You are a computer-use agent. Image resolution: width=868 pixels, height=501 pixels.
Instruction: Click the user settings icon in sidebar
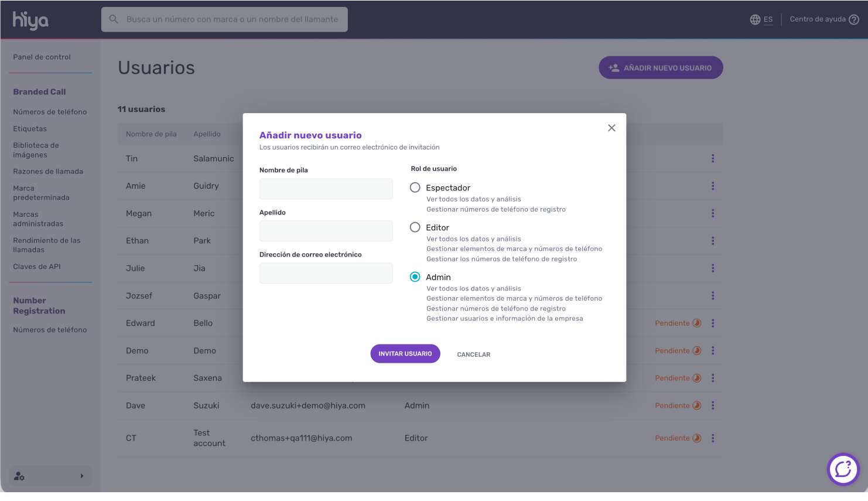(x=19, y=476)
